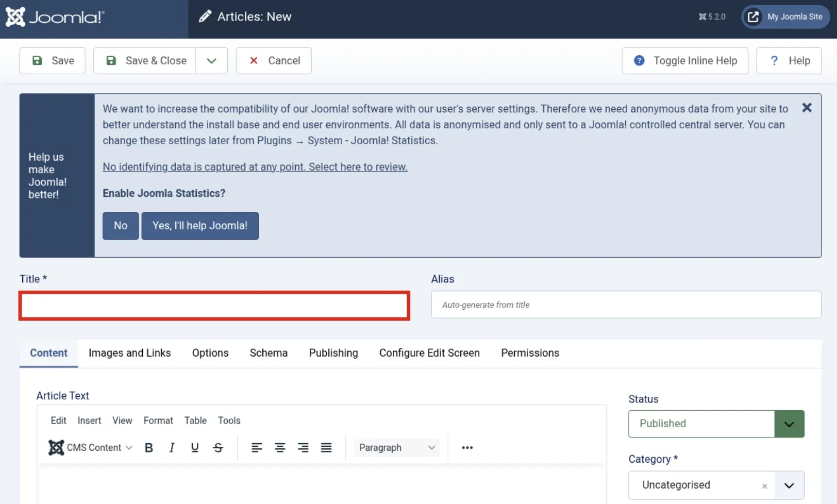Switch to the Permissions tab
The image size is (837, 504).
click(530, 353)
